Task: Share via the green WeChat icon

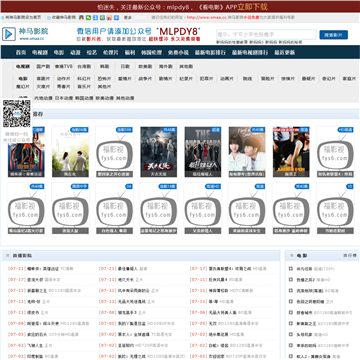Action: pyautogui.click(x=88, y=17)
